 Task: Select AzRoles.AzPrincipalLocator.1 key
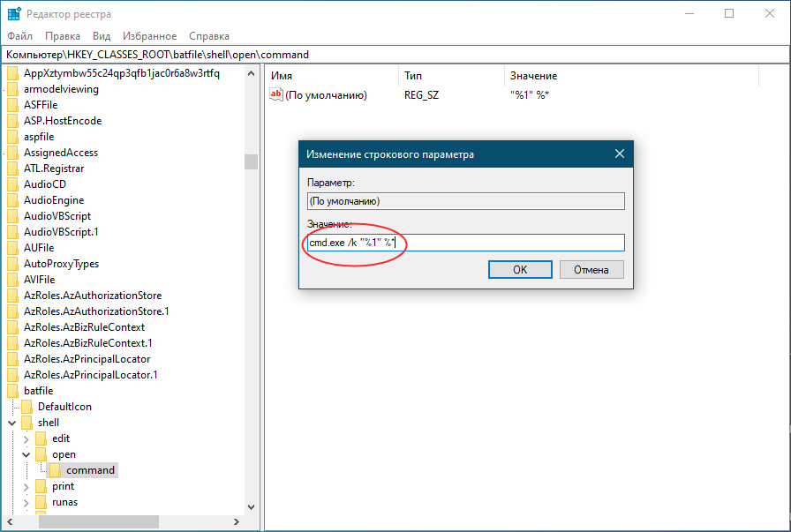[91, 375]
